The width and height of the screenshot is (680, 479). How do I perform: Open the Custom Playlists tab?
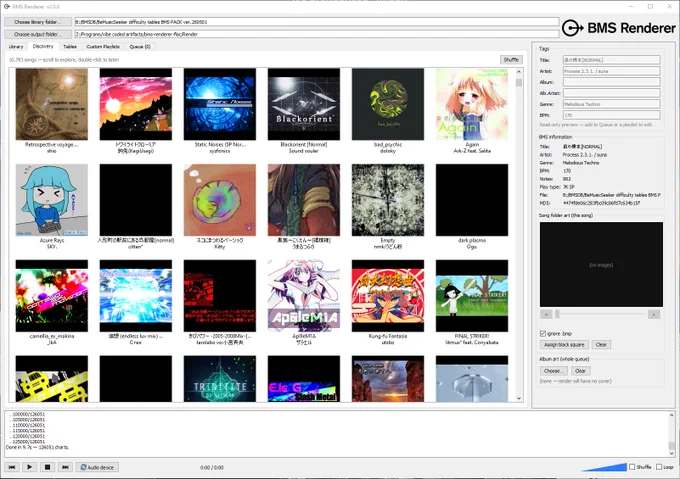(103, 46)
